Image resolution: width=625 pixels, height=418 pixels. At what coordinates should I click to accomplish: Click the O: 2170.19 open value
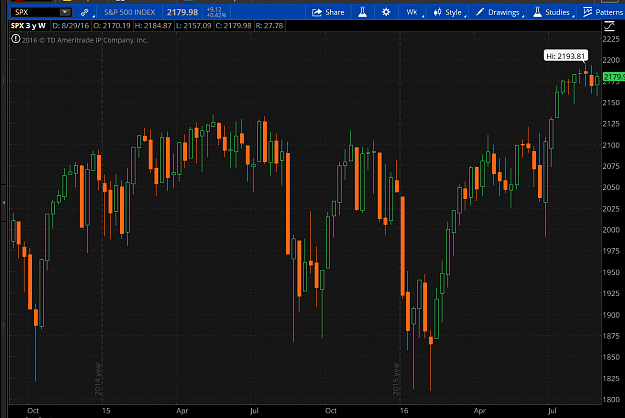tap(112, 26)
